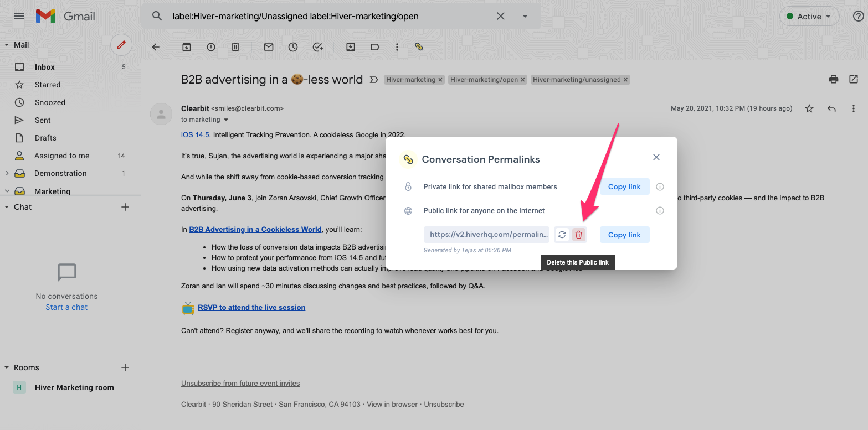Expand the Demonstration shared mailbox
Screen dimensions: 868x430
click(x=7, y=173)
